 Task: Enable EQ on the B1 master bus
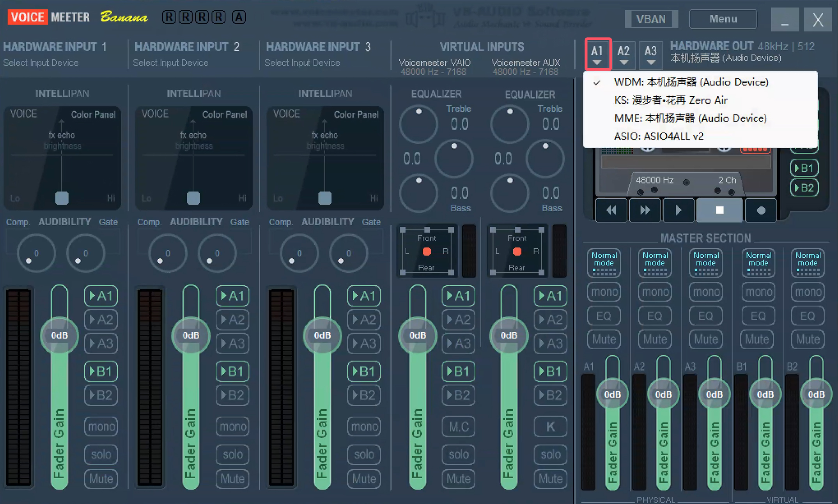pyautogui.click(x=758, y=316)
